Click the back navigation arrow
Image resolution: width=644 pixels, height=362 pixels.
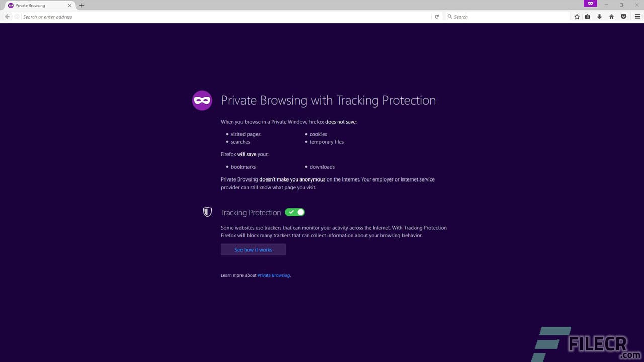7,16
